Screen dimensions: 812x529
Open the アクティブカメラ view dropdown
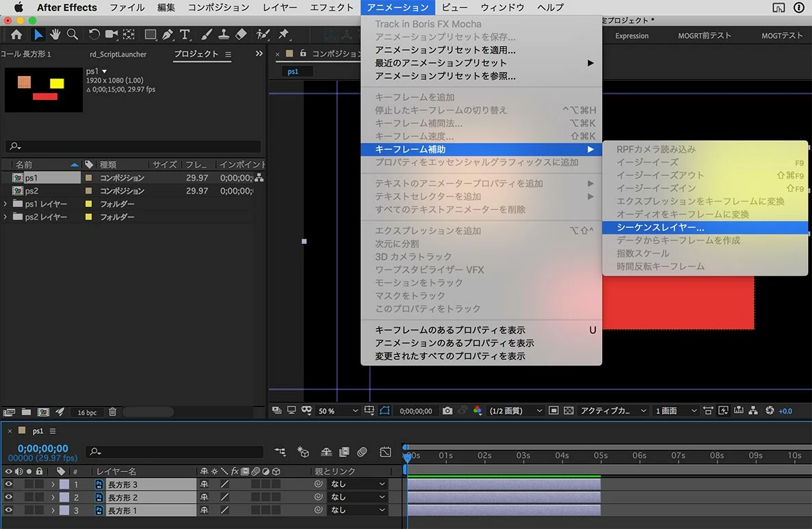tap(614, 411)
